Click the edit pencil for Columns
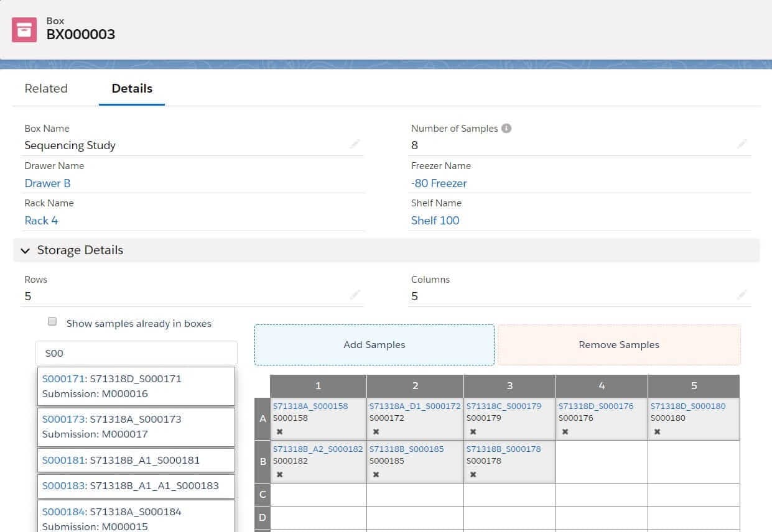This screenshot has height=532, width=772. pyautogui.click(x=742, y=295)
